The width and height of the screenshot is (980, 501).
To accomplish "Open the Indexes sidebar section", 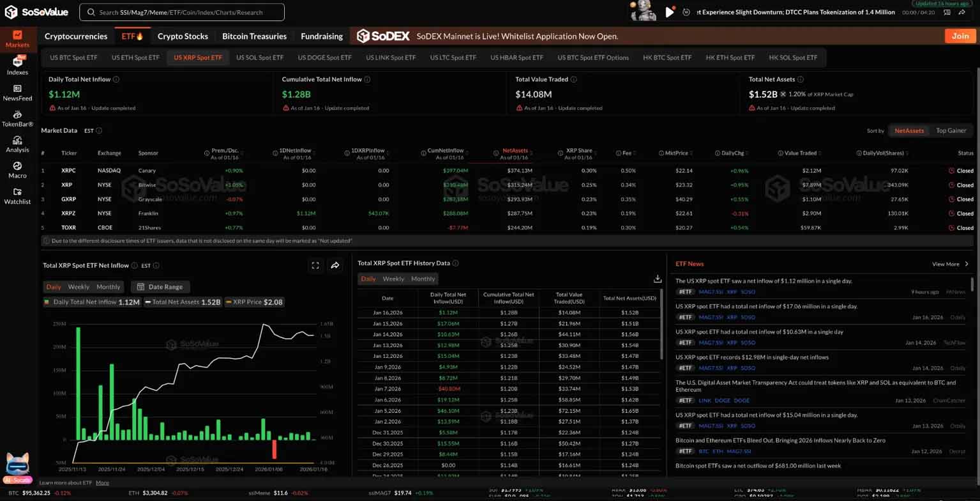I will (x=17, y=65).
